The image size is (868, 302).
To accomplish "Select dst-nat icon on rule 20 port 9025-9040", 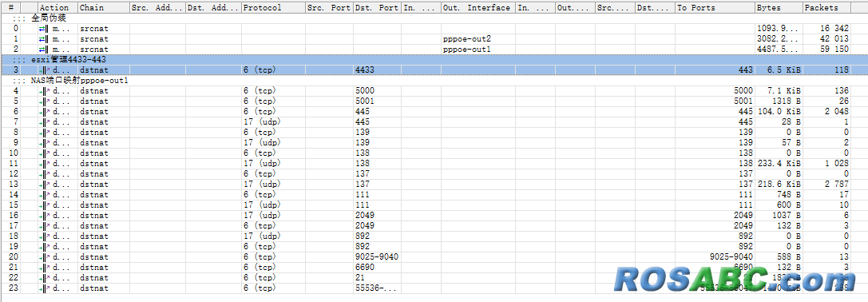I will 44,256.
